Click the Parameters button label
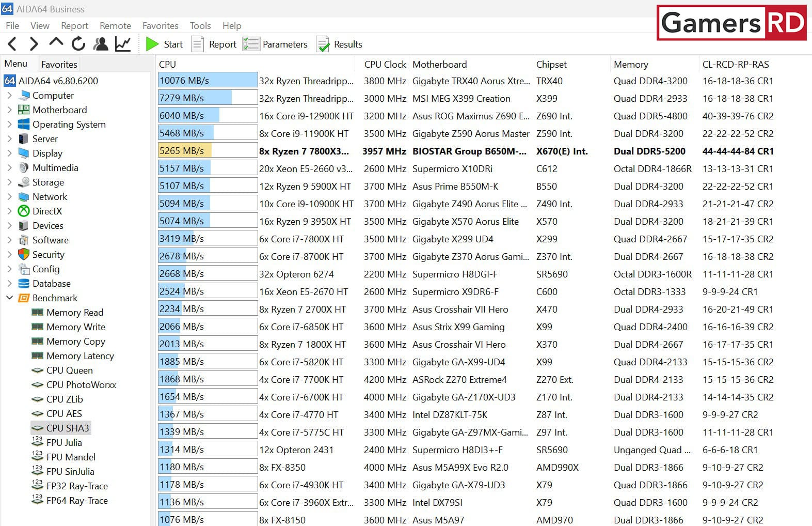 tap(285, 44)
